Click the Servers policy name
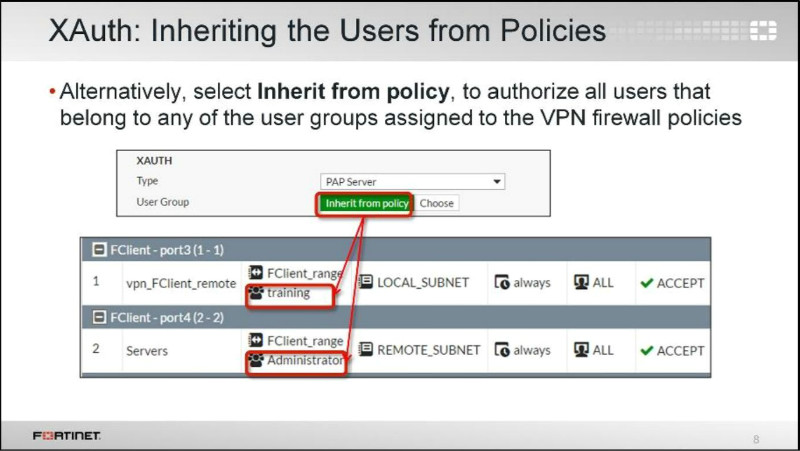This screenshot has height=451, width=800. (147, 351)
